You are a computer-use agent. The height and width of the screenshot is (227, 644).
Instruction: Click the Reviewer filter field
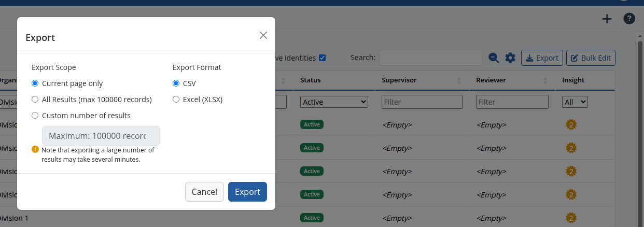click(x=512, y=102)
